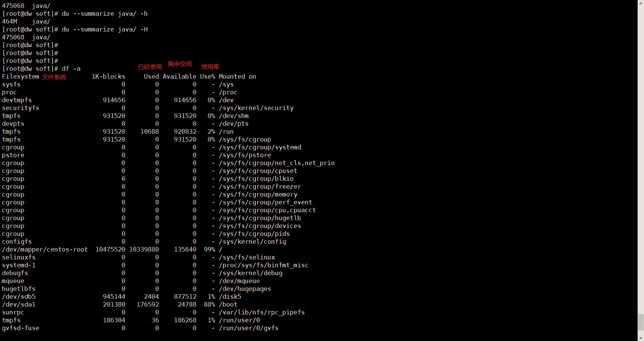Click '/dev/mapper/centos-root' filesystem name

pos(45,249)
